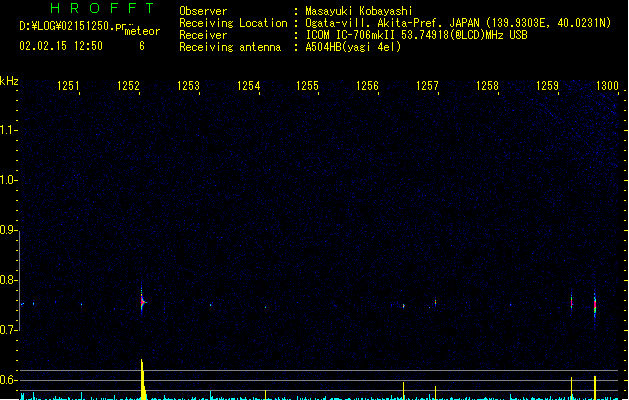Screen dimensions: 629x400
Task: Click the 1253 time axis label
Action: coord(188,86)
